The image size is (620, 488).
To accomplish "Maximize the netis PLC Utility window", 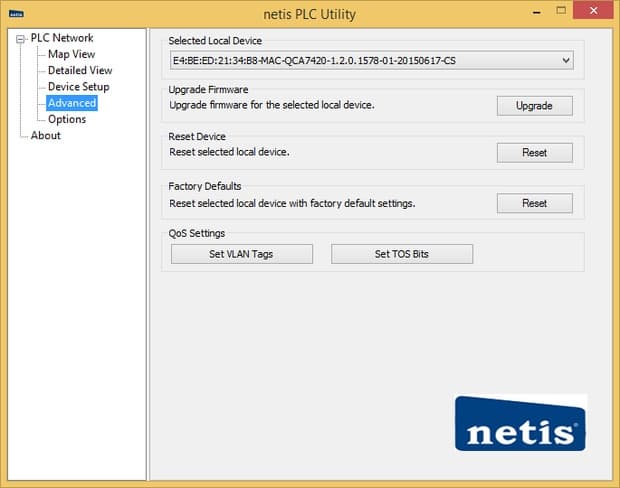I will click(x=561, y=11).
